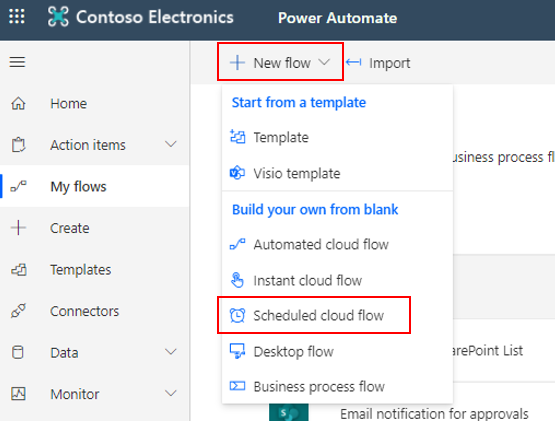Click the Connectors plug icon
Viewport: 555px width, 422px height.
coord(18,311)
